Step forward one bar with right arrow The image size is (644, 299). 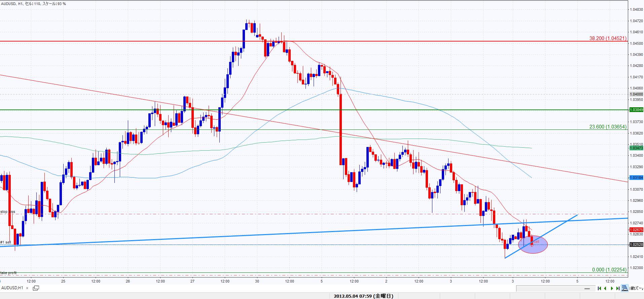[x=612, y=288]
